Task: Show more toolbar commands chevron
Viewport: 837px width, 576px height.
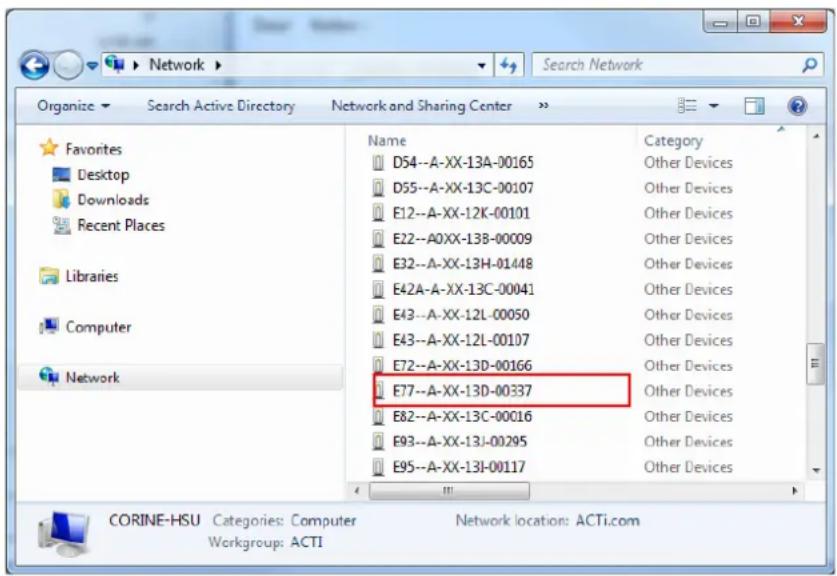Action: coord(543,106)
